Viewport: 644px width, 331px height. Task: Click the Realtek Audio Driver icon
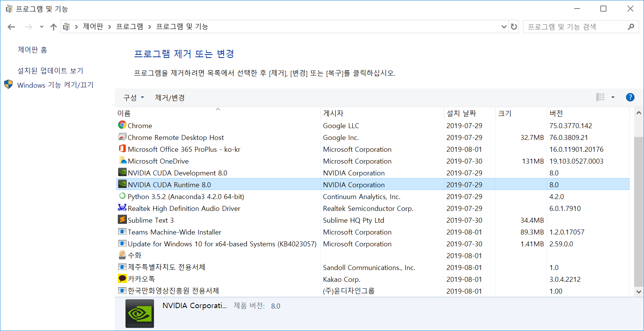(122, 208)
